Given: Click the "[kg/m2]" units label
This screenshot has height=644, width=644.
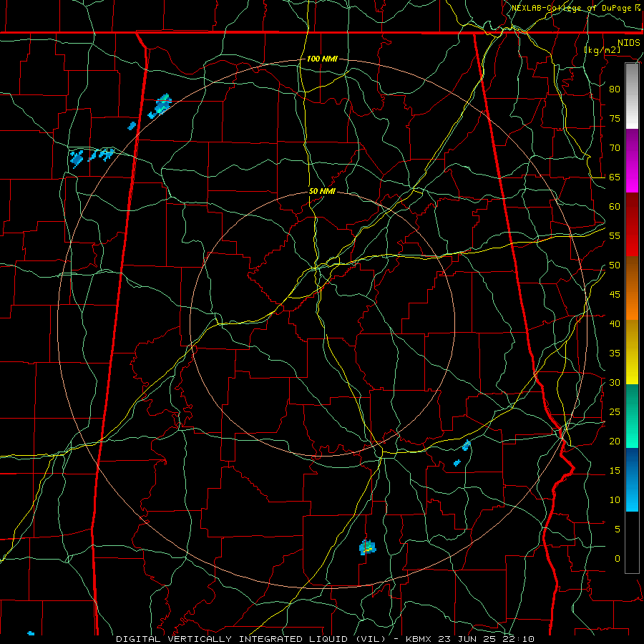Looking at the screenshot, I should coord(602,50).
